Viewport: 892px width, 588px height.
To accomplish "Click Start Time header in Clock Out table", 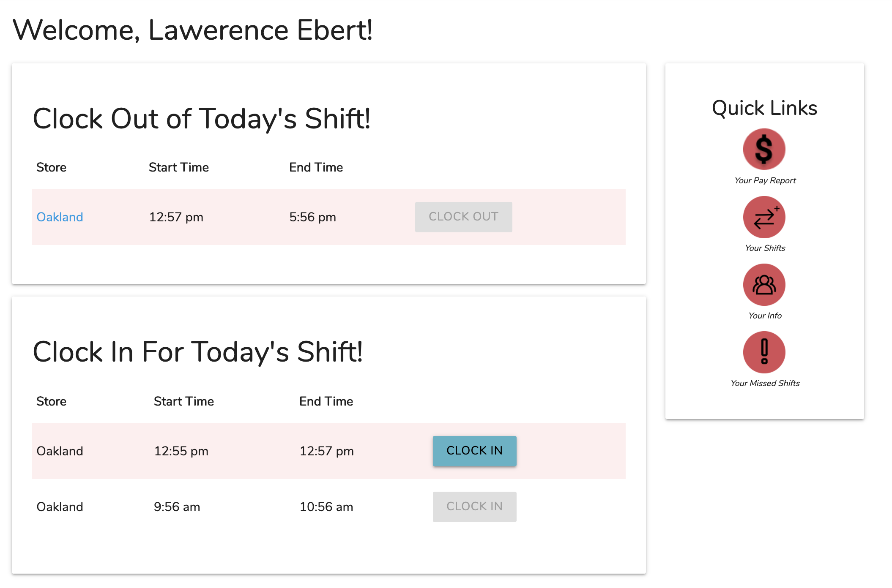I will [178, 167].
